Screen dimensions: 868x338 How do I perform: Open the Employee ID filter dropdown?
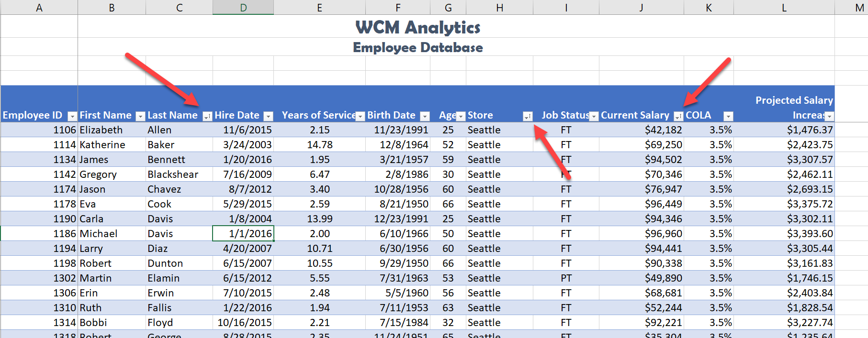point(72,116)
